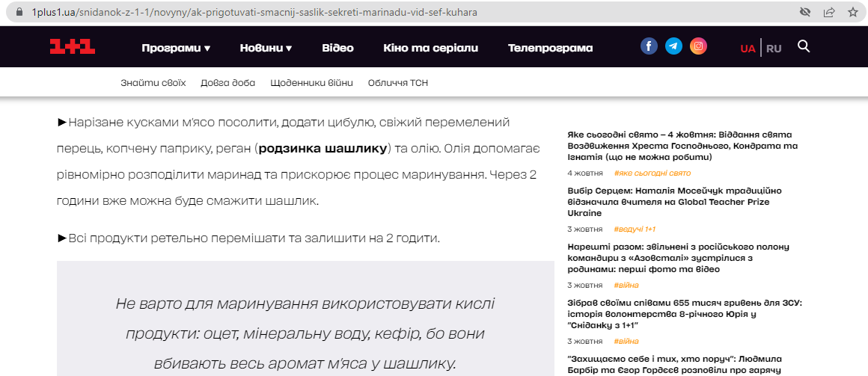The image size is (868, 376).
Task: Click #війна tag under Юрій article
Action: (x=626, y=341)
